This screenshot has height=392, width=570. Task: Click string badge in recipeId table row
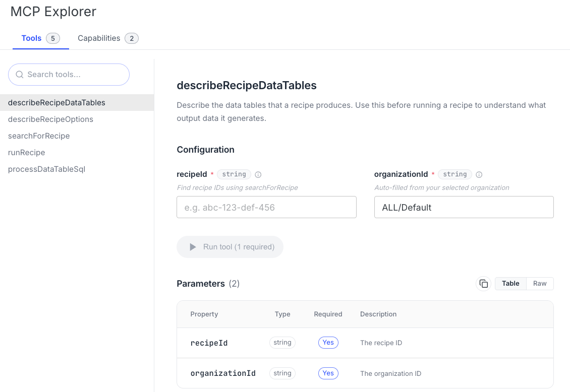[x=282, y=343]
